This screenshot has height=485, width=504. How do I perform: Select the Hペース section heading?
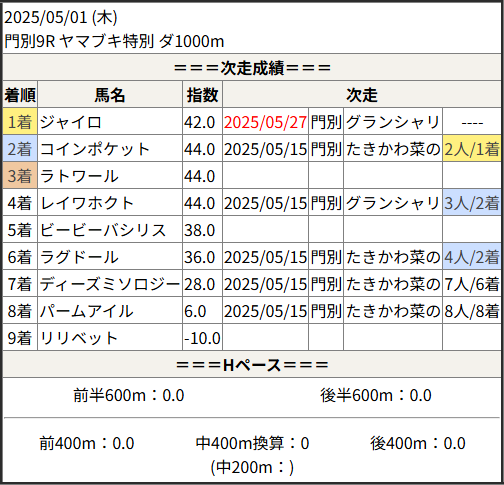pyautogui.click(x=252, y=365)
